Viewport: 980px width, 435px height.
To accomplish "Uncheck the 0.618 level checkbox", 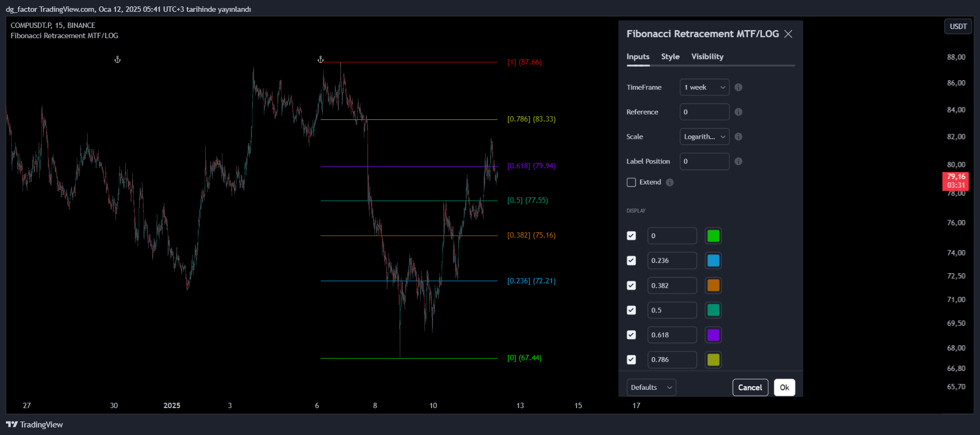I will click(631, 335).
